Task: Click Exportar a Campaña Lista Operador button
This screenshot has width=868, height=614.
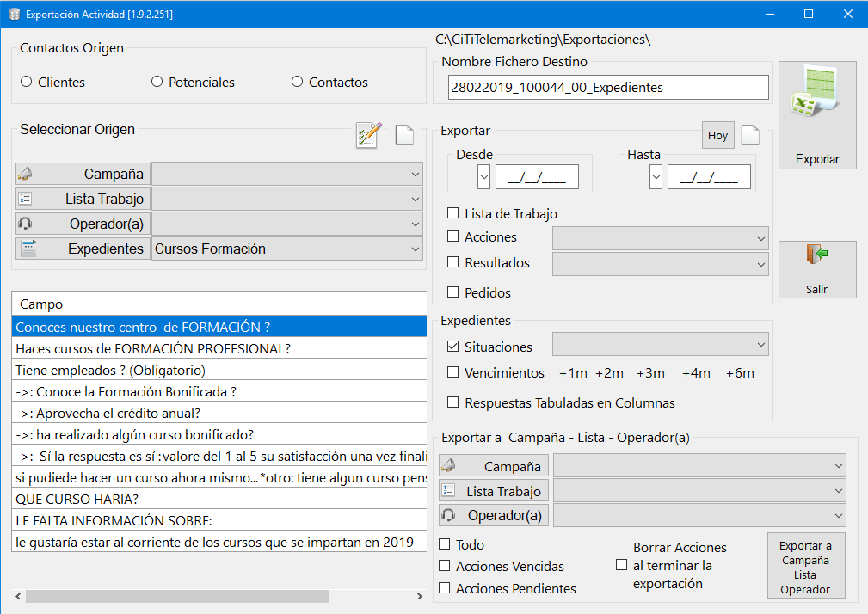Action: (806, 567)
